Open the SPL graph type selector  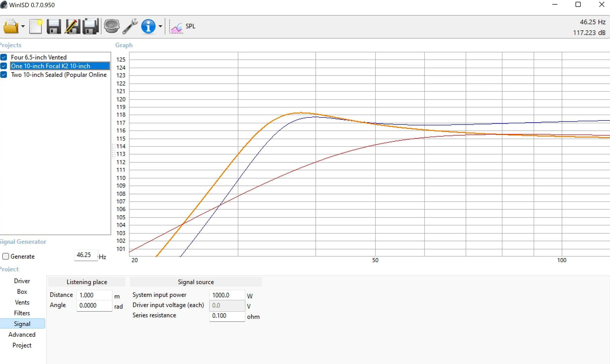[x=182, y=26]
